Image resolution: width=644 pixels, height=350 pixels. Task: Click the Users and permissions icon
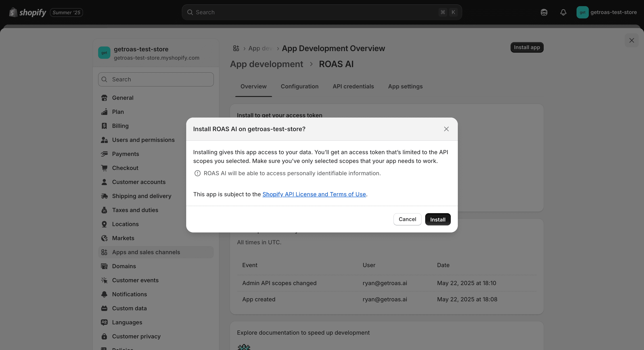104,140
